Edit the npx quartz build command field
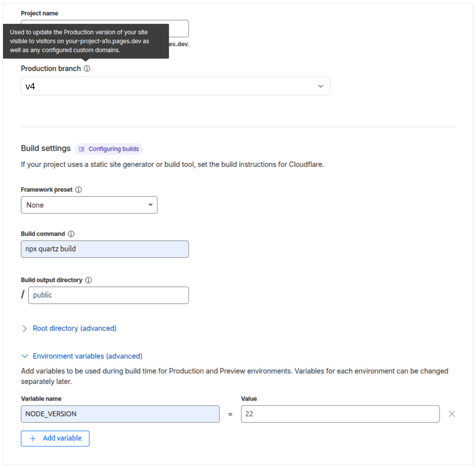The width and height of the screenshot is (476, 468). [x=105, y=249]
